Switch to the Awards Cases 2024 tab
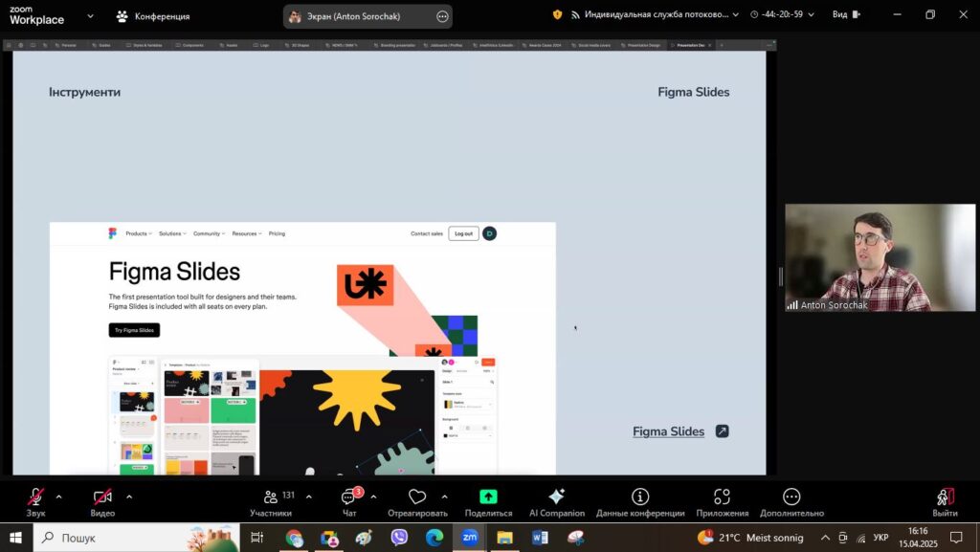This screenshot has height=552, width=980. pos(543,45)
